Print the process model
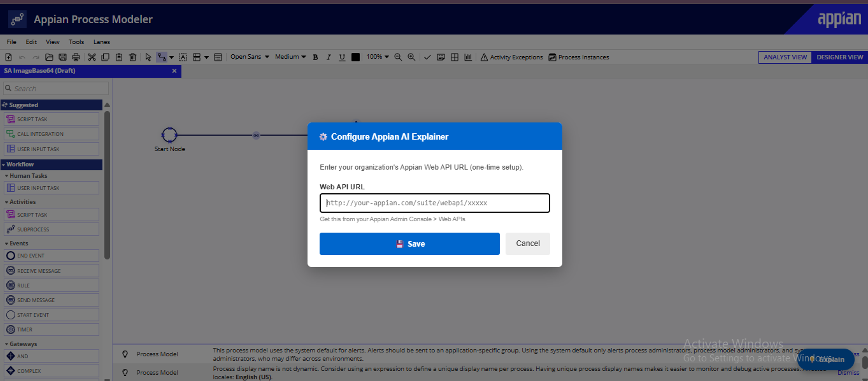 point(76,57)
